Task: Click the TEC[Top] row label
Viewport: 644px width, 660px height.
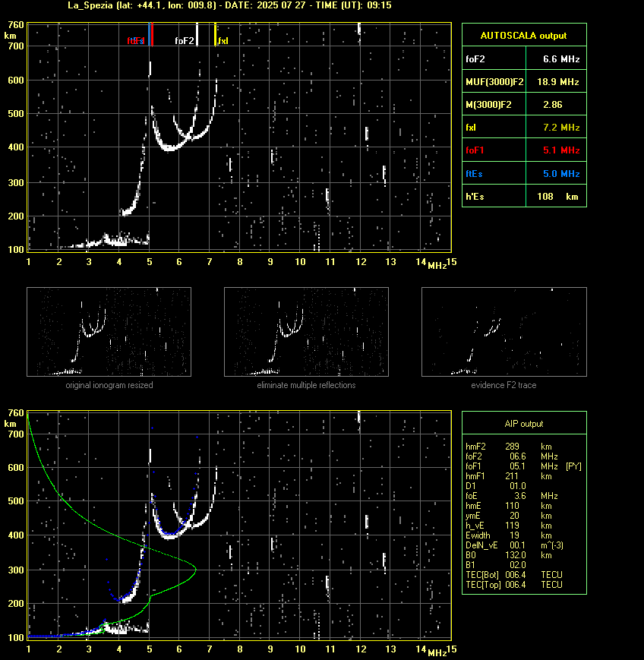Action: (483, 585)
